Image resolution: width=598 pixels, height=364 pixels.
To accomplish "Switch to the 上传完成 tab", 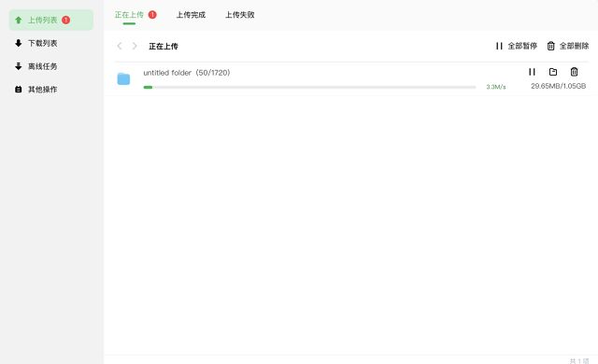I will (191, 15).
